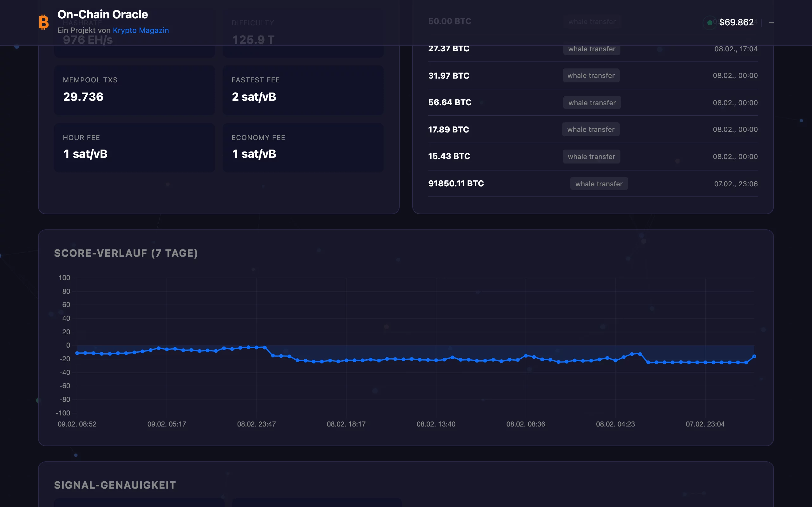Screen dimensions: 812x507
Task: Click the green live status dot
Action: (x=709, y=23)
